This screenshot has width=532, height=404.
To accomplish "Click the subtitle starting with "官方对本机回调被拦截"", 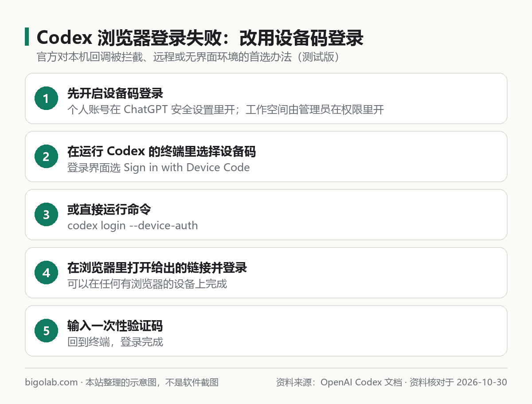I will coord(189,58).
